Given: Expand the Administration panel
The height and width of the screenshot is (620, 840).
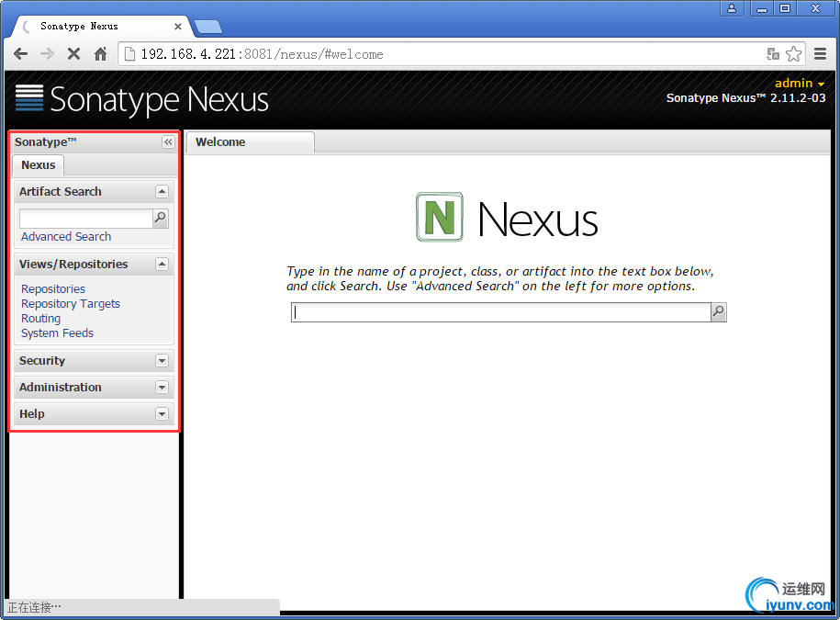Looking at the screenshot, I should (x=162, y=388).
